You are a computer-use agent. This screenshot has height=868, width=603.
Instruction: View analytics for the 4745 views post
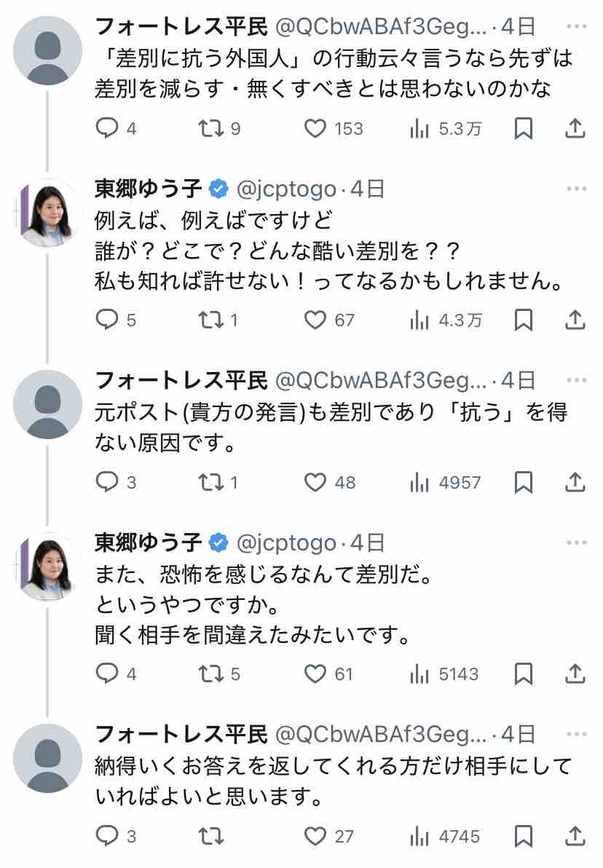coord(419,837)
